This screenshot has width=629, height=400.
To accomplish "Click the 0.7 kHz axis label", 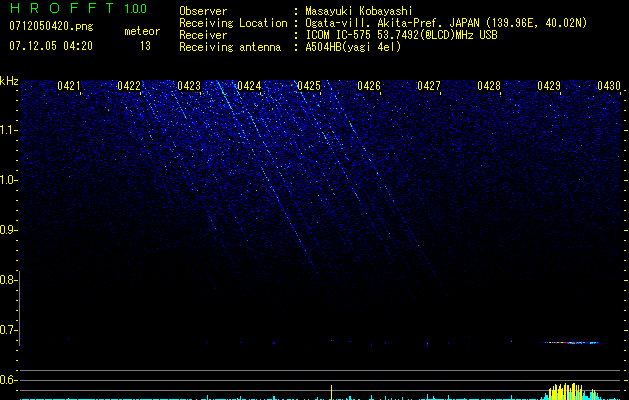I will click(8, 330).
